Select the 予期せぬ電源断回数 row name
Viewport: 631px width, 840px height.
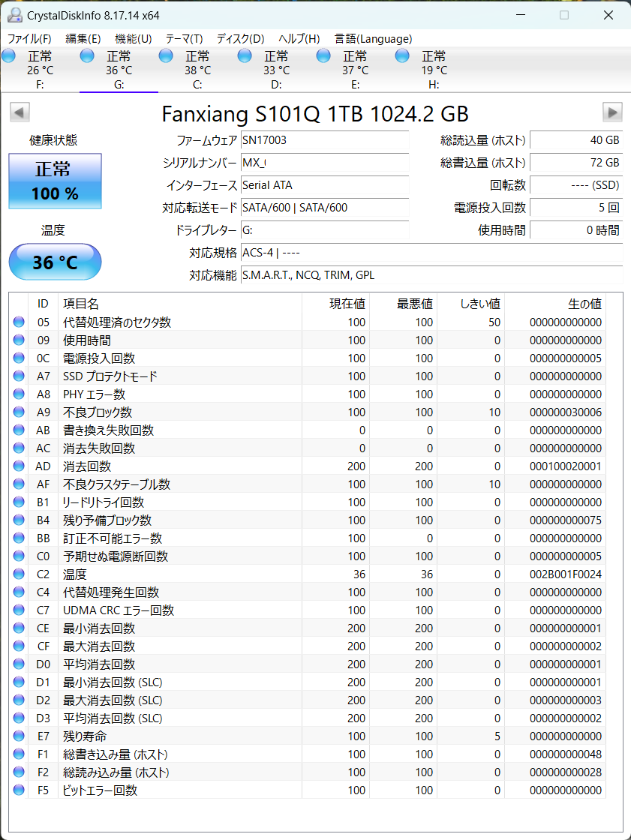pos(116,556)
